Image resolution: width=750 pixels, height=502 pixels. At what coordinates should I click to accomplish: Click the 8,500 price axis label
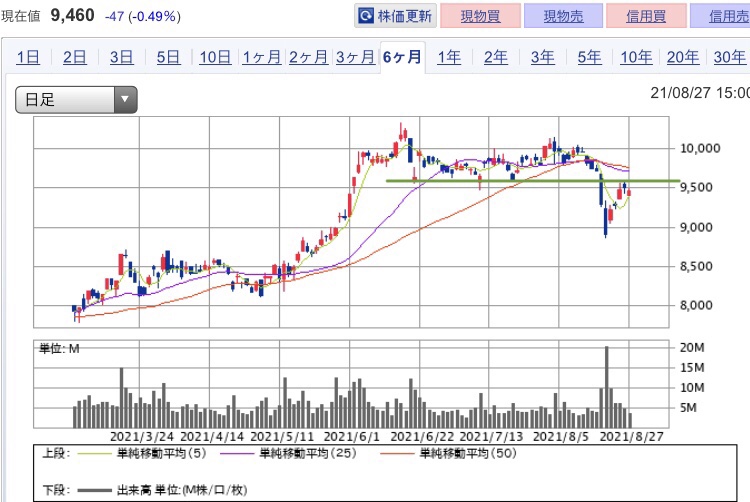tap(696, 266)
